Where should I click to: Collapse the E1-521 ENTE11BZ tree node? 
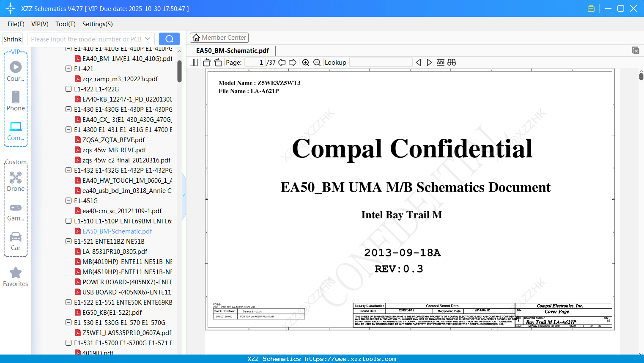(x=69, y=241)
